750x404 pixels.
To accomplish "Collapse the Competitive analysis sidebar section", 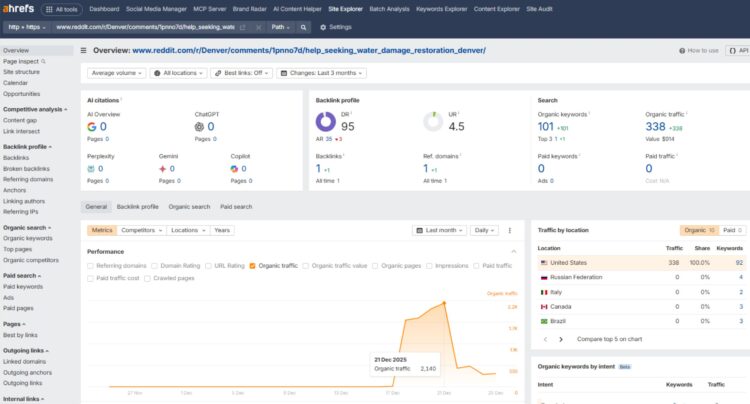I will pos(35,109).
